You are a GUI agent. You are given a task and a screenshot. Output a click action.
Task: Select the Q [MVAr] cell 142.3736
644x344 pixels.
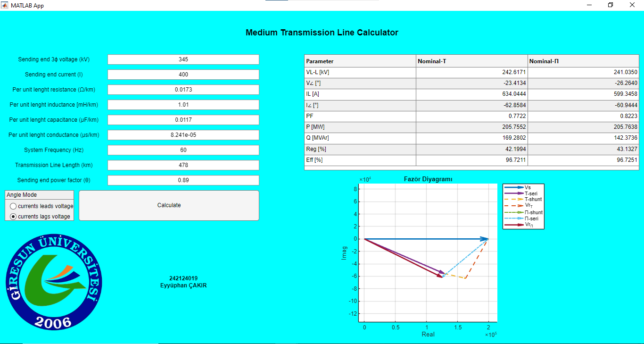[x=583, y=138]
